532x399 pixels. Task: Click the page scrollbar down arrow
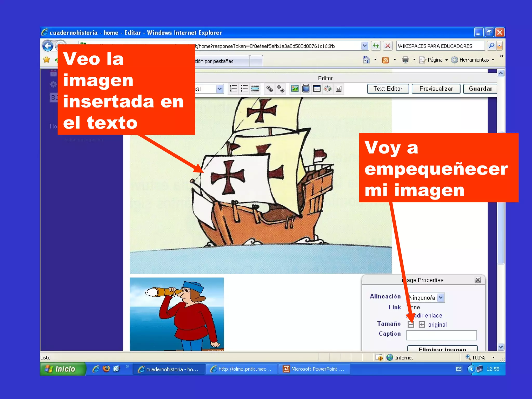click(x=501, y=347)
